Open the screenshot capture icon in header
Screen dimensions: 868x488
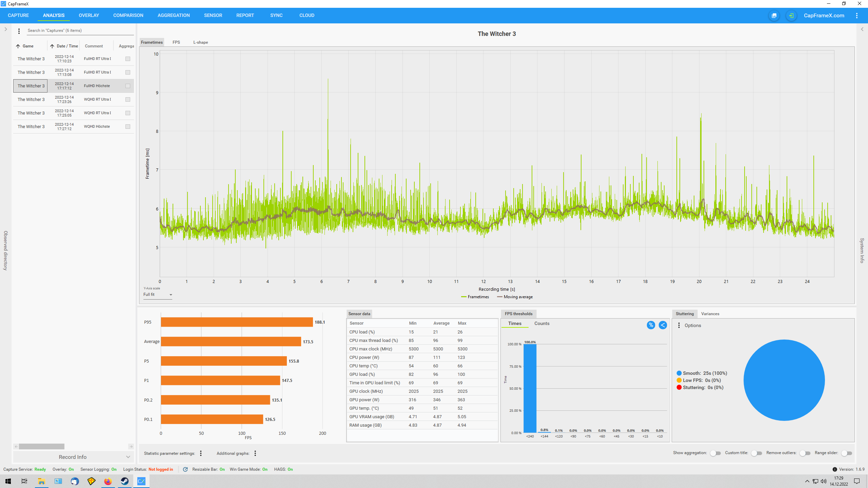coord(774,16)
